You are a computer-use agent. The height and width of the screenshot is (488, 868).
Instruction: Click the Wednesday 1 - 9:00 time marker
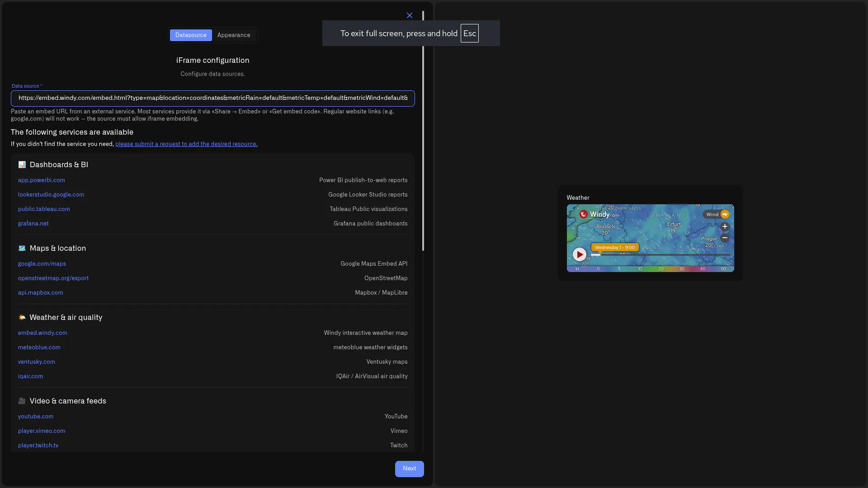tap(615, 248)
